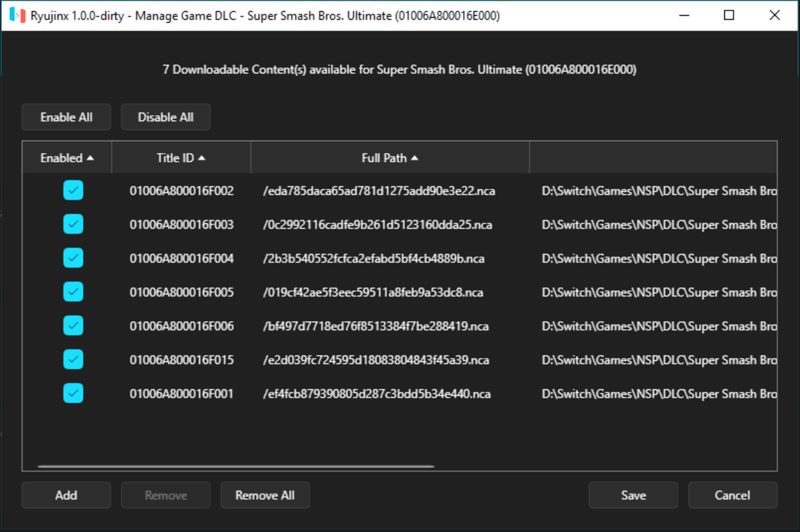The image size is (800, 532).
Task: Select title ID 01006A800016F015
Action: pos(182,360)
